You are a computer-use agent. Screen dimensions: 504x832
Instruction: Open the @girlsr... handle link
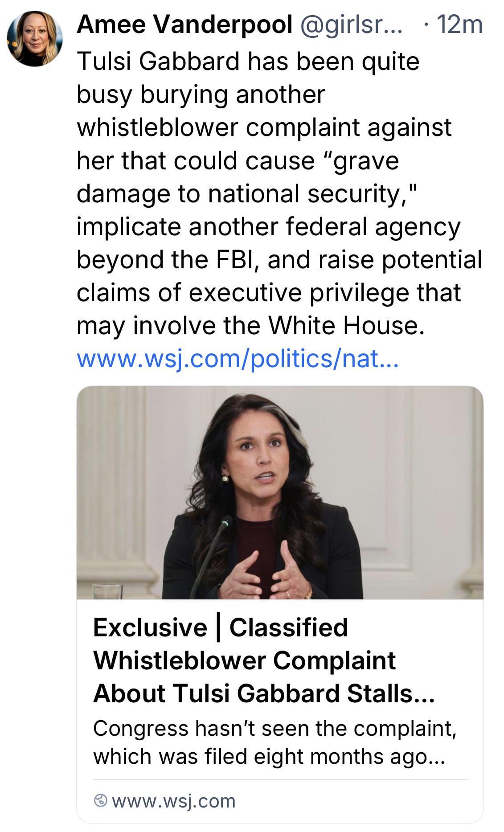pyautogui.click(x=351, y=24)
